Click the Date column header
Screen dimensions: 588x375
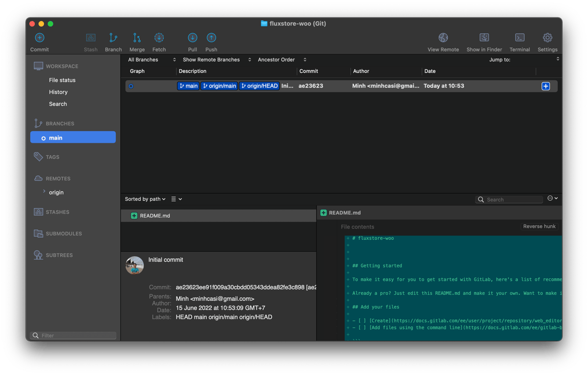pos(430,71)
